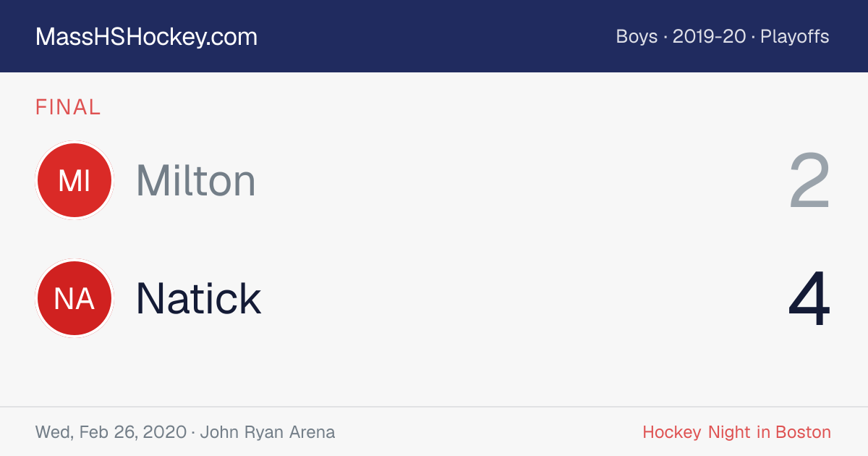
Task: Select the Natick team name
Action: click(x=199, y=298)
